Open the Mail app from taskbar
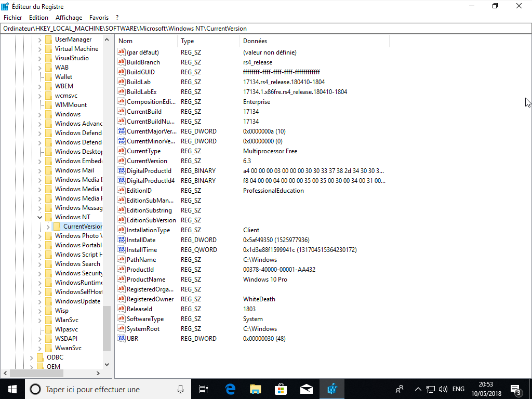The height and width of the screenshot is (399, 532). pos(307,389)
